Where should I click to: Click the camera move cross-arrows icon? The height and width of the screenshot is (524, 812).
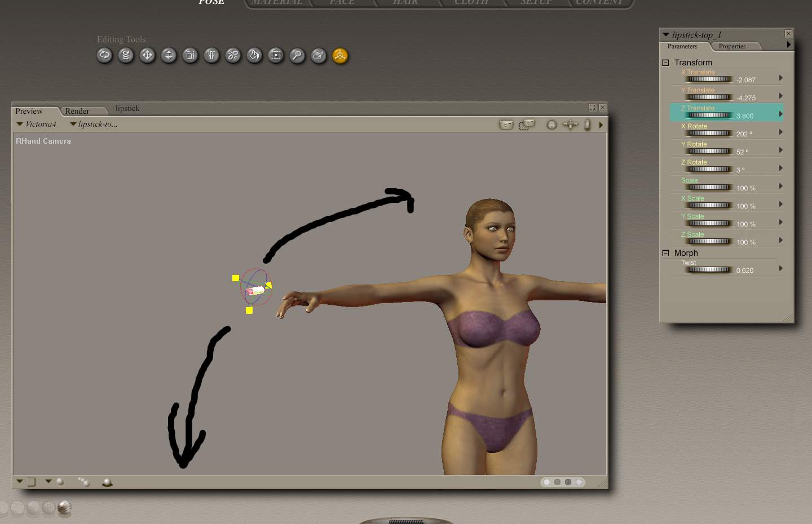570,125
